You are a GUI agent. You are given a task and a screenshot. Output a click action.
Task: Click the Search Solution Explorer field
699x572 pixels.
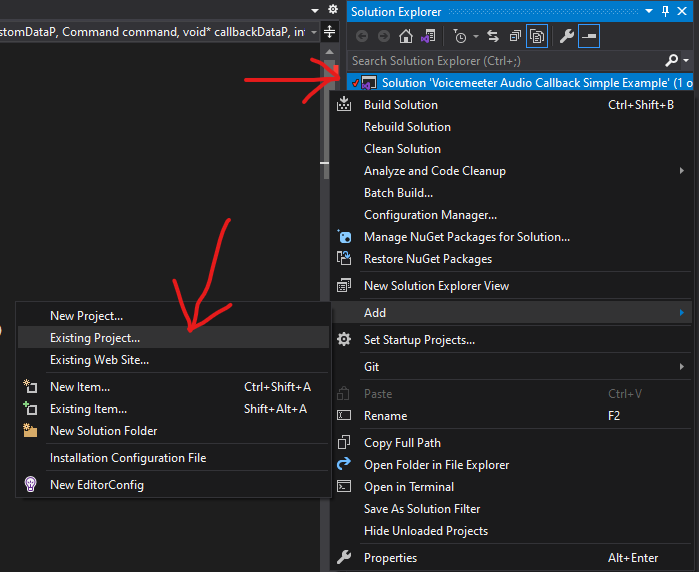(x=500, y=61)
